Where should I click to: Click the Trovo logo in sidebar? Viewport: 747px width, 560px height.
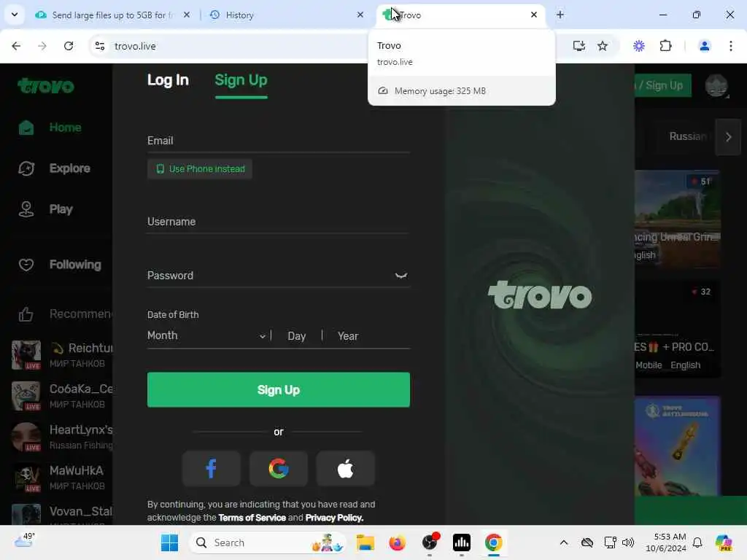point(46,86)
